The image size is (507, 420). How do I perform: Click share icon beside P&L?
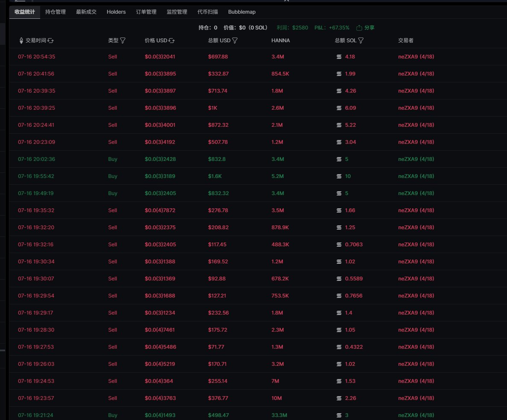(359, 28)
